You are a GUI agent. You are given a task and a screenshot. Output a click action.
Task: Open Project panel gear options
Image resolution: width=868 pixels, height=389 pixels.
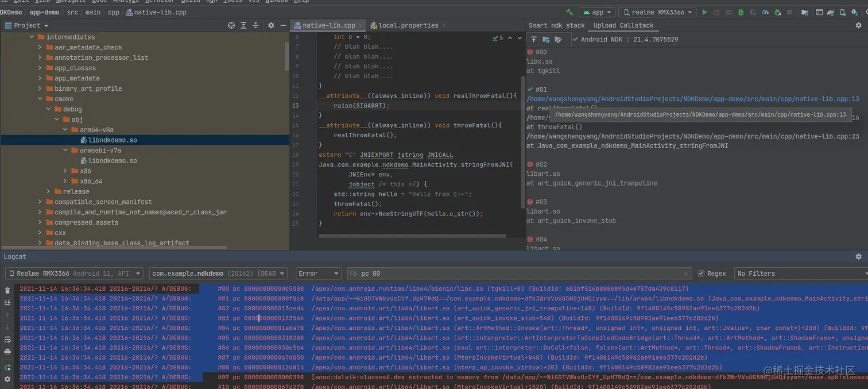(x=270, y=25)
